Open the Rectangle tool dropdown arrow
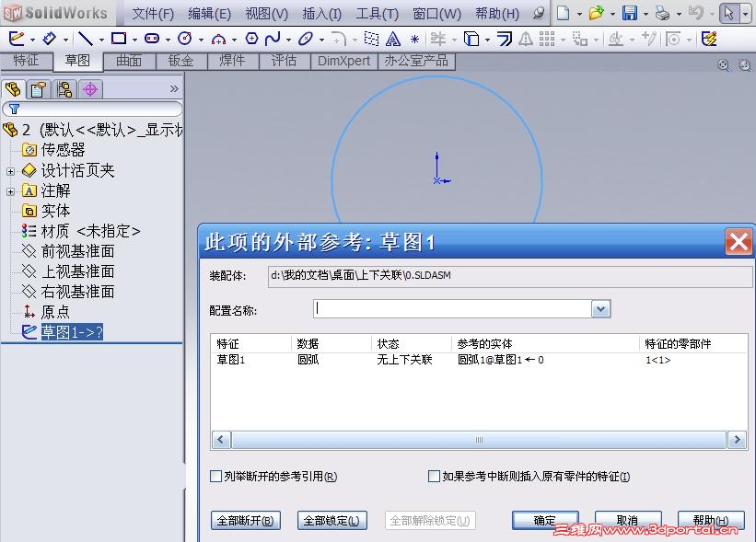Image resolution: width=756 pixels, height=542 pixels. pos(134,40)
